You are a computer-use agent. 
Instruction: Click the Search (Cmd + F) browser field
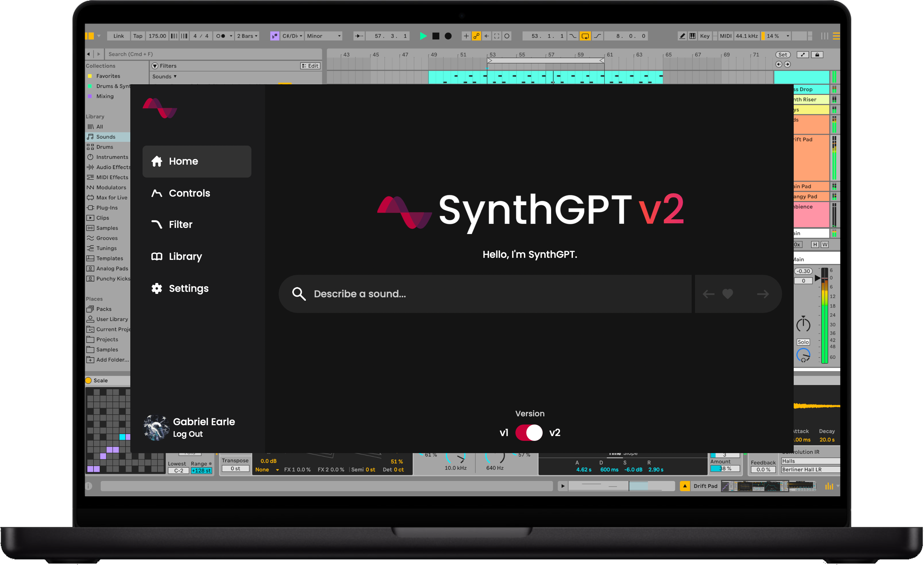click(213, 54)
